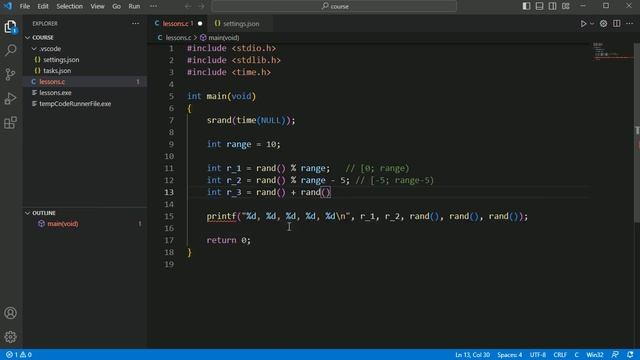The width and height of the screenshot is (640, 360).
Task: Change line endings via CRLF
Action: pyautogui.click(x=560, y=355)
